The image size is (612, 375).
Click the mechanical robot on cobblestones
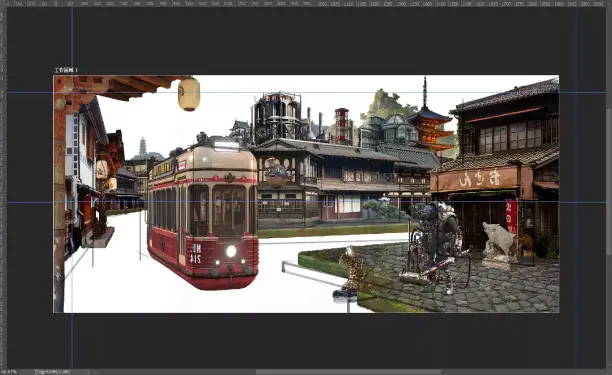(436, 246)
